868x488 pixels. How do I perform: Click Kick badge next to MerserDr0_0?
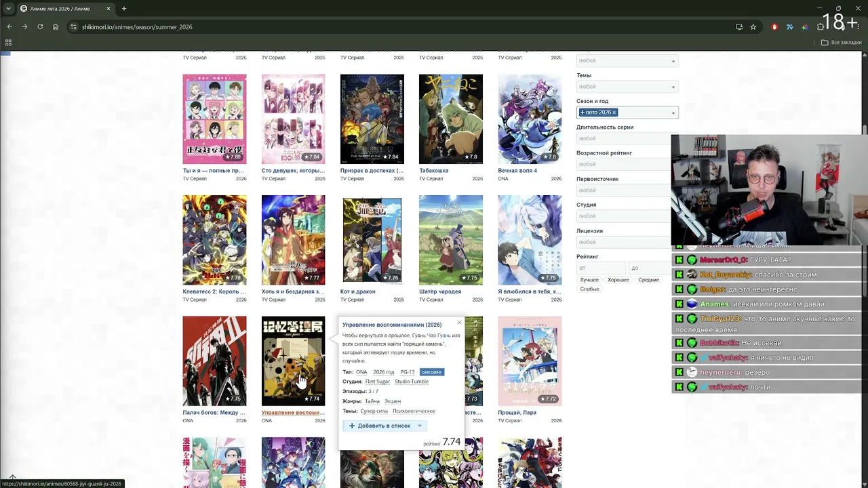click(679, 260)
